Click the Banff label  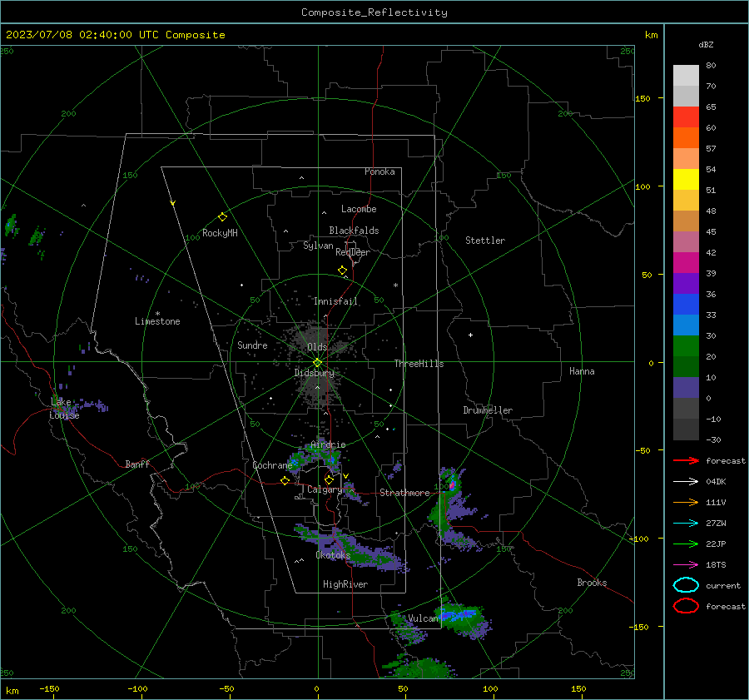pyautogui.click(x=137, y=464)
